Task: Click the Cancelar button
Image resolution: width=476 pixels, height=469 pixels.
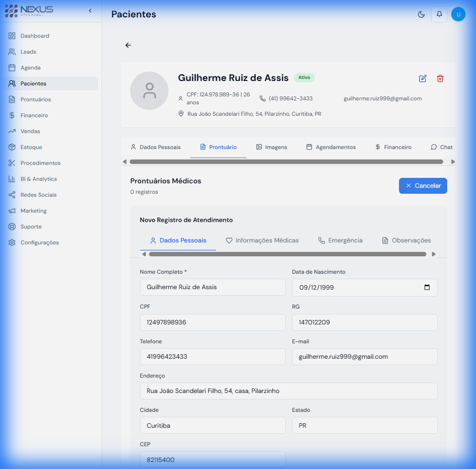Action: click(x=423, y=185)
